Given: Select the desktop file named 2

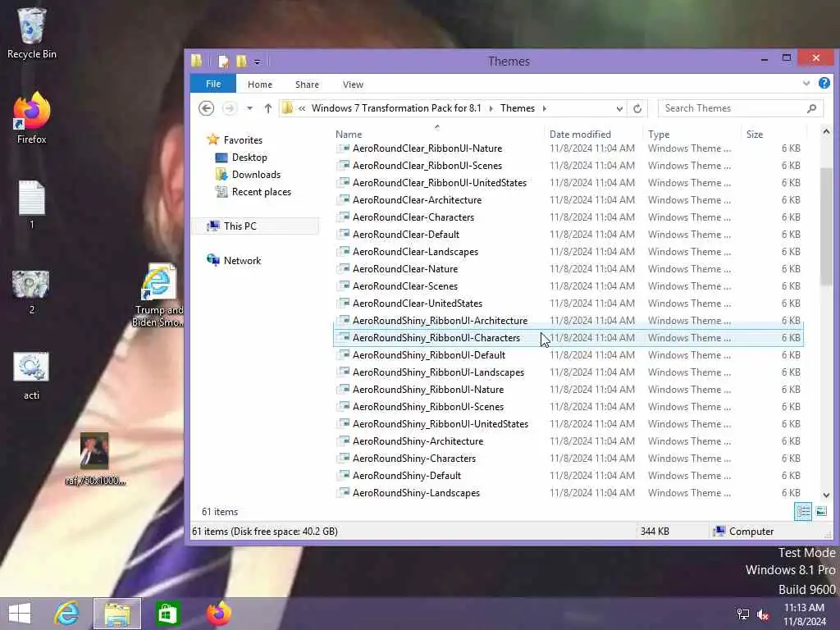Looking at the screenshot, I should [x=31, y=292].
